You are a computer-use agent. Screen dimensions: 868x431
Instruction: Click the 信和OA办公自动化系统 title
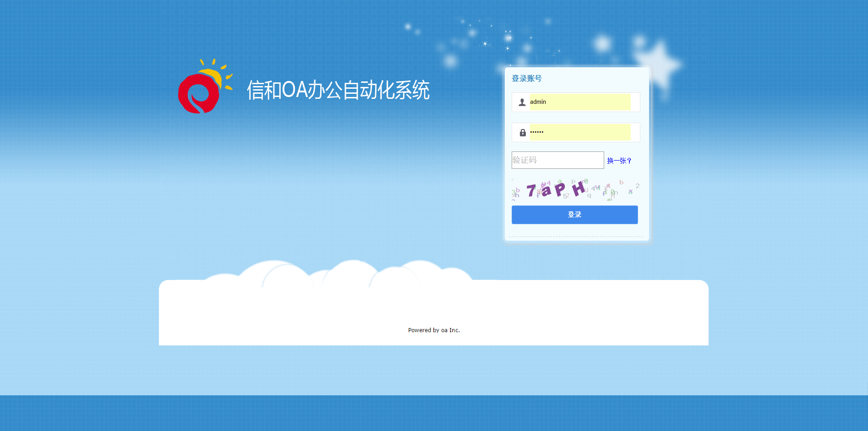point(338,90)
